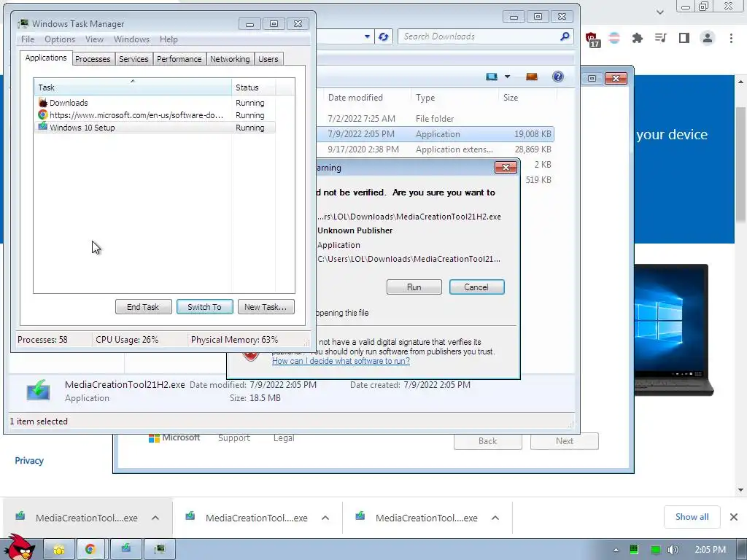Open Explorer help question mark icon
This screenshot has width=747, height=560.
pyautogui.click(x=558, y=77)
